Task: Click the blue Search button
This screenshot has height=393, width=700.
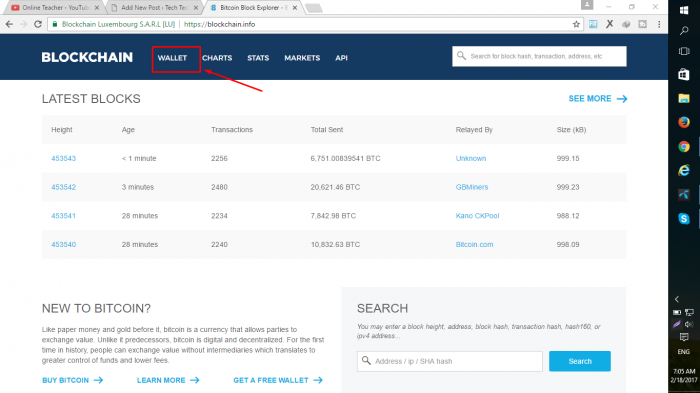Action: [580, 361]
